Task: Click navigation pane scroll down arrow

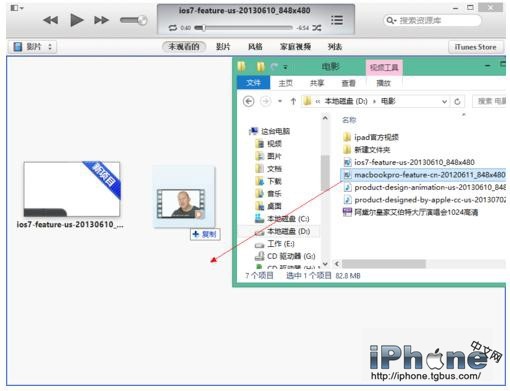Action: [325, 264]
